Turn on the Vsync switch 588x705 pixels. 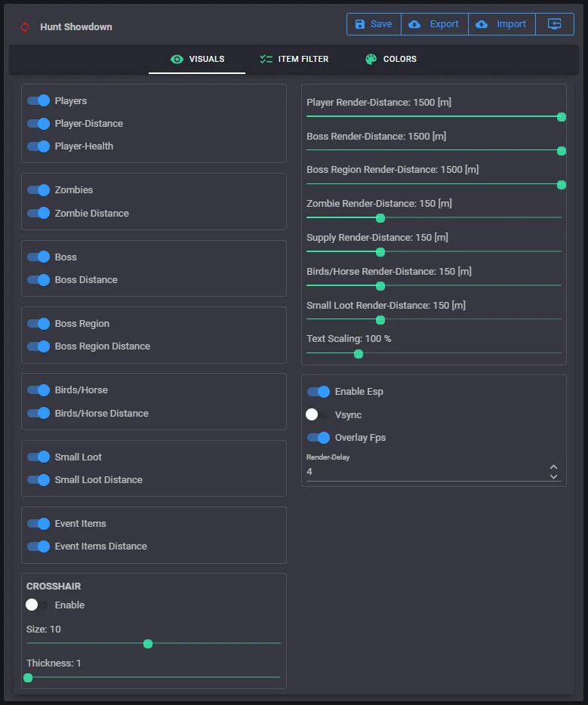pyautogui.click(x=318, y=414)
